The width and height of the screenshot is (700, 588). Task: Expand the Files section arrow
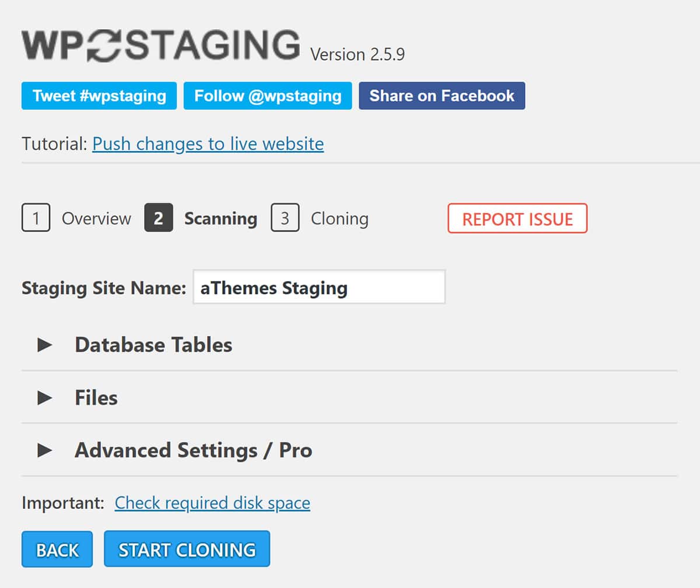(x=45, y=398)
